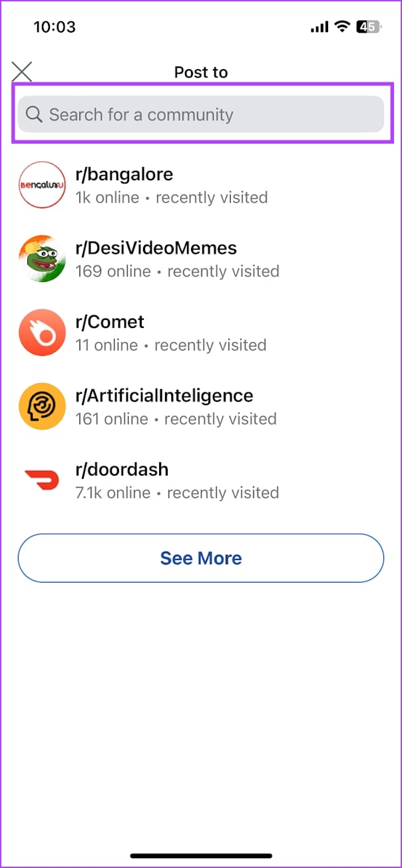Expand list with See More button
This screenshot has width=402, height=868.
click(201, 558)
